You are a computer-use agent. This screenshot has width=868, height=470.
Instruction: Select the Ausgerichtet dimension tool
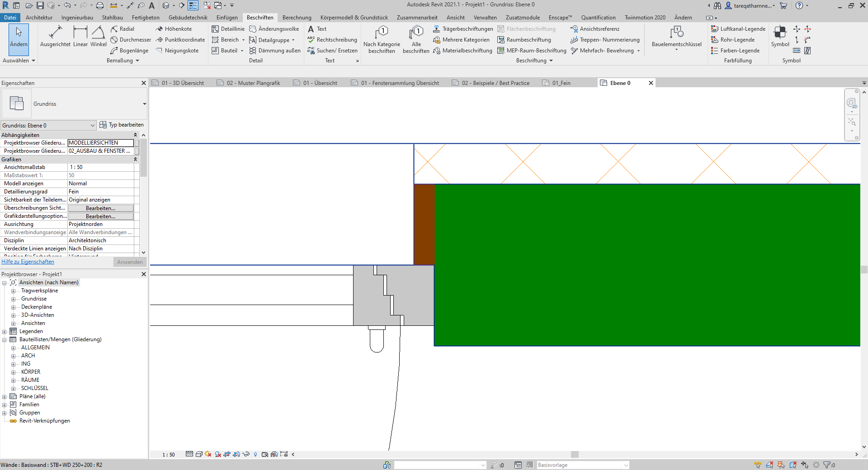pos(55,36)
